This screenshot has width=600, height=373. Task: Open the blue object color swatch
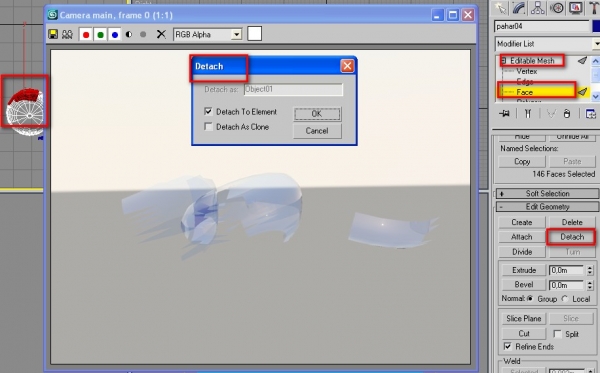point(596,26)
